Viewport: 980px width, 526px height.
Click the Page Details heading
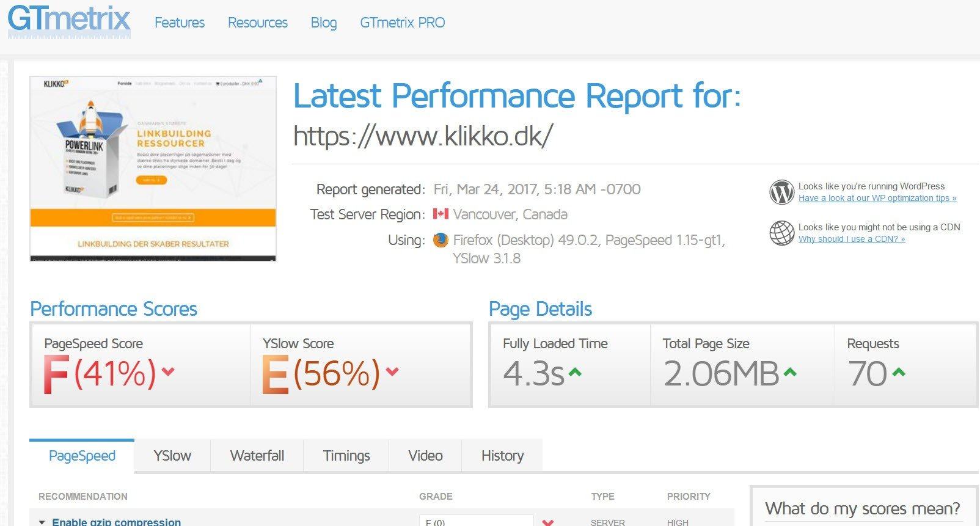[x=540, y=309]
